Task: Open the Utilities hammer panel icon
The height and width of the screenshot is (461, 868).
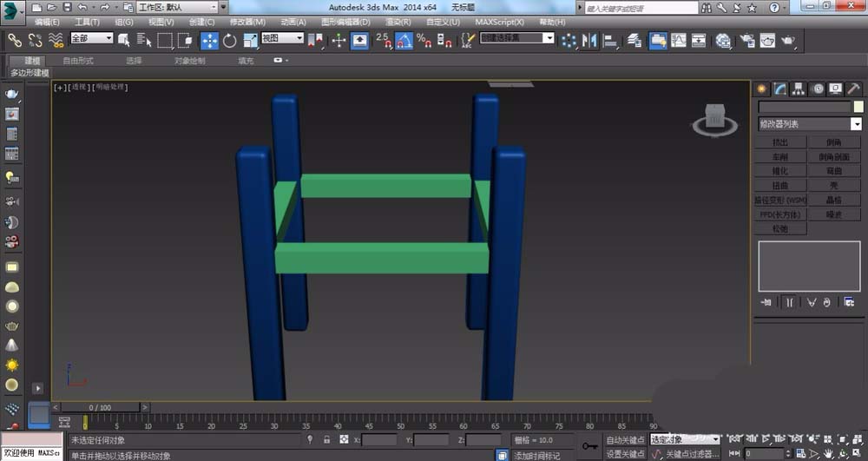Action: 853,89
